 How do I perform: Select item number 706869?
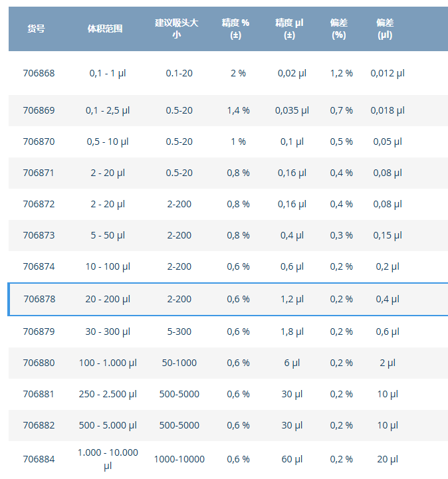click(39, 110)
